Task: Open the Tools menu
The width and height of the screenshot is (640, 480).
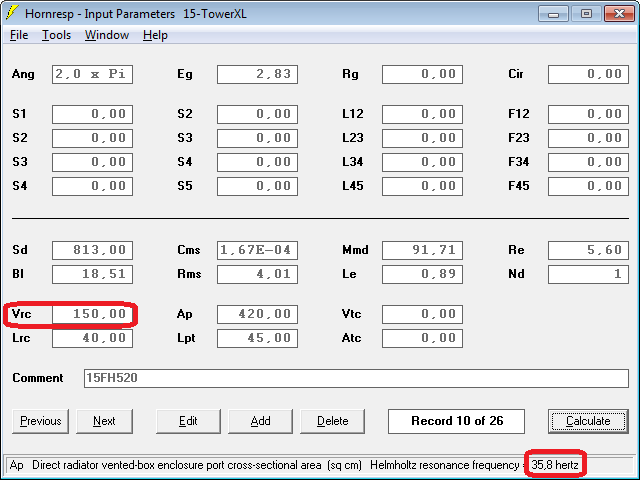Action: [x=56, y=35]
